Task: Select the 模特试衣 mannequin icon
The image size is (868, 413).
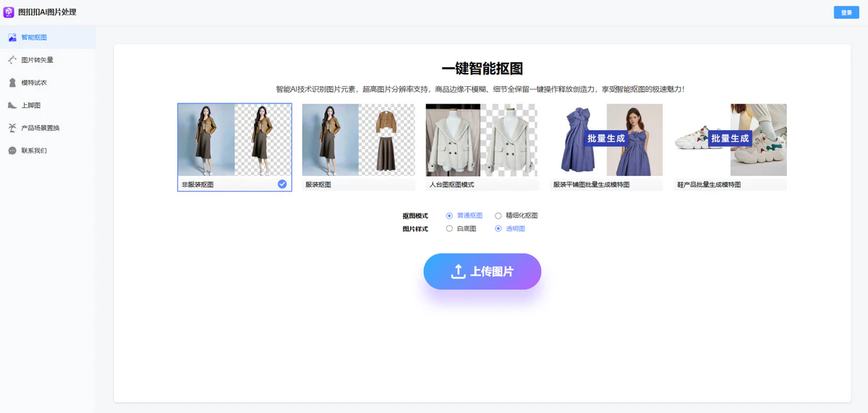Action: pos(12,82)
